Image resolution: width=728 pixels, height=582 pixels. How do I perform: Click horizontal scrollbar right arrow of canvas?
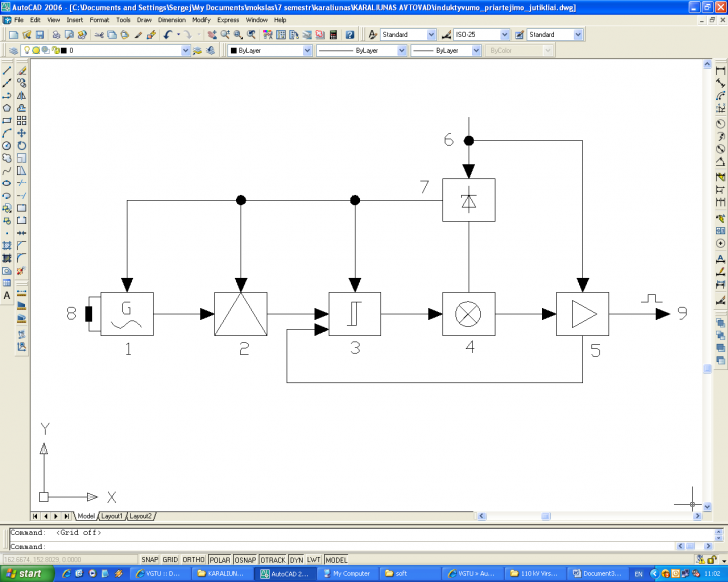coord(697,516)
